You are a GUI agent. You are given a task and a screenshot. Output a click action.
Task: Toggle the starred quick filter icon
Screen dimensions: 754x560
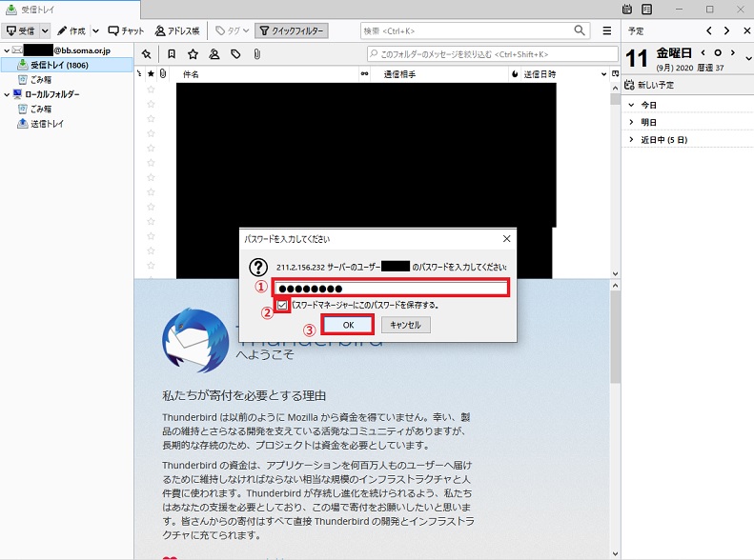(x=193, y=54)
